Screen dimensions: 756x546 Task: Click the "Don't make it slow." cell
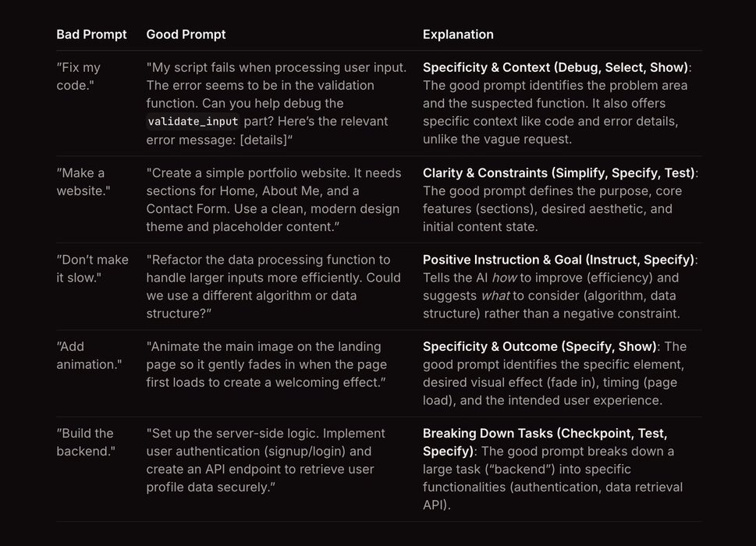[x=85, y=268]
